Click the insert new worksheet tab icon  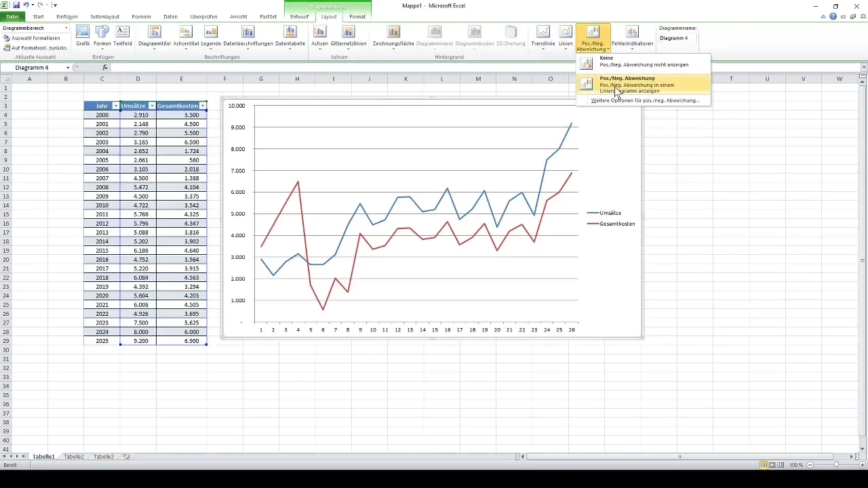125,457
